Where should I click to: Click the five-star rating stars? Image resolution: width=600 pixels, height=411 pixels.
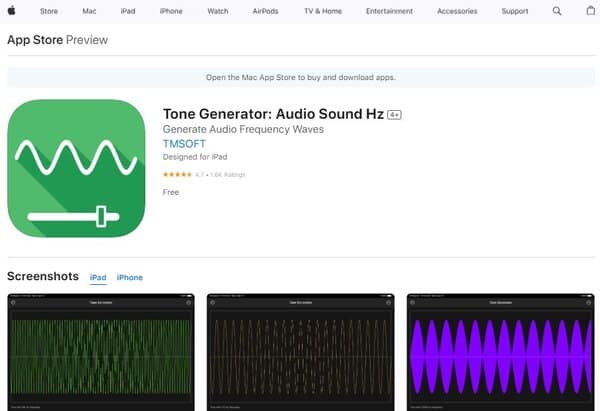point(177,175)
